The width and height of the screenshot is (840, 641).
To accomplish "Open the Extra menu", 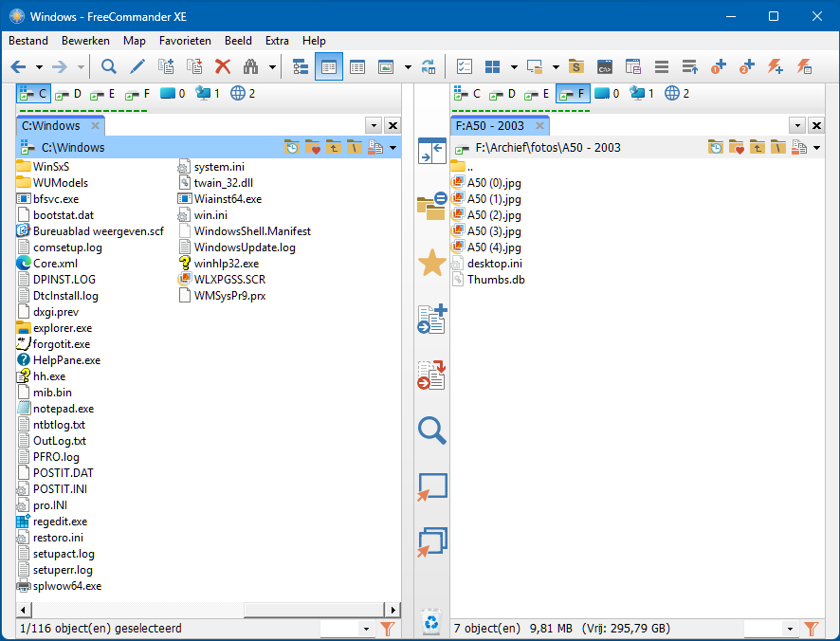I will point(277,41).
